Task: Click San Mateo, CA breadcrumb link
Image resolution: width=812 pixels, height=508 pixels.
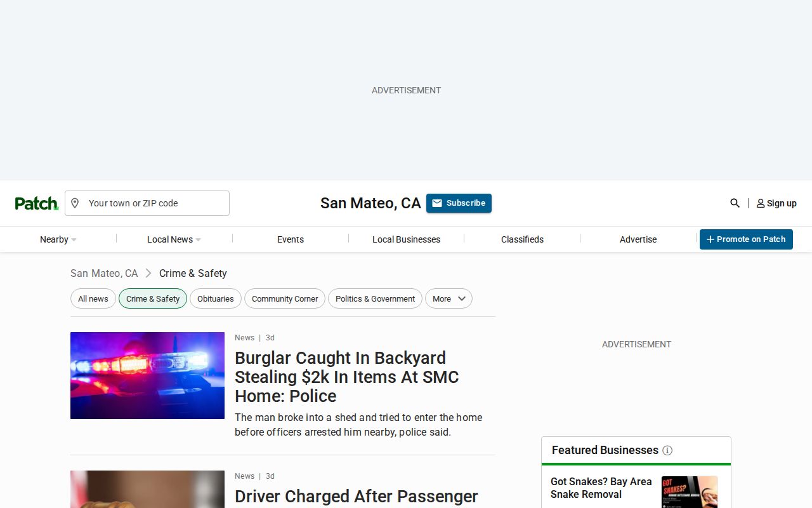Action: 104,273
